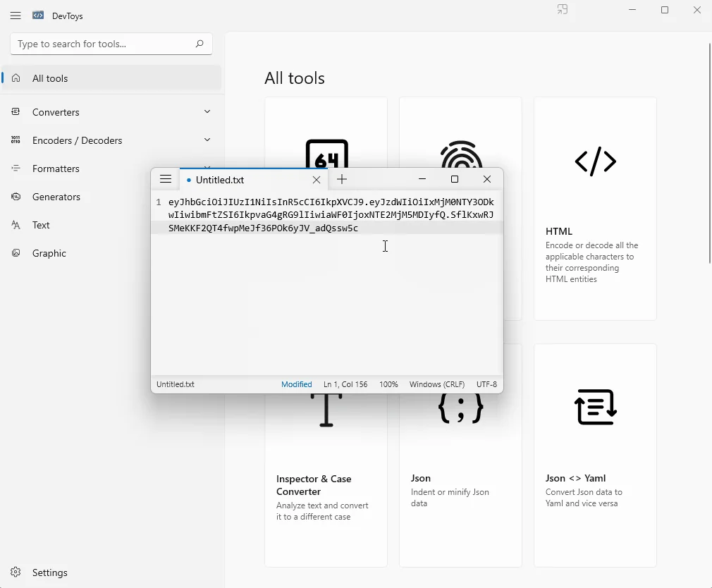Viewport: 712px width, 588px height.
Task: Select the Graphic sidebar category icon
Action: (16, 253)
